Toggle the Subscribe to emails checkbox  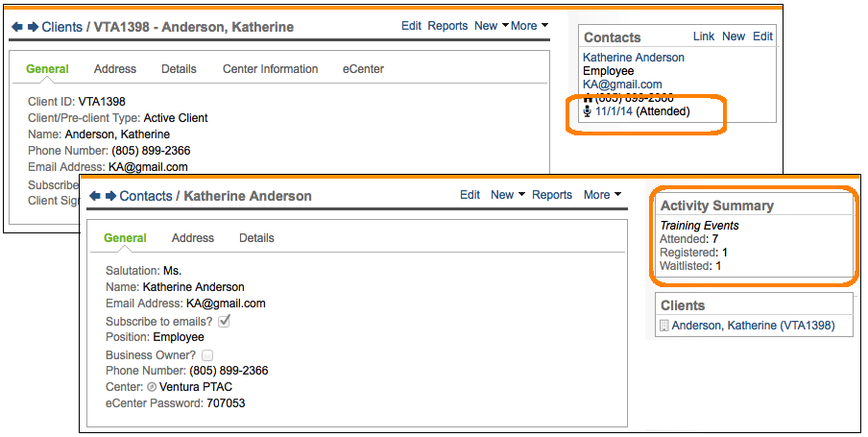tap(225, 321)
